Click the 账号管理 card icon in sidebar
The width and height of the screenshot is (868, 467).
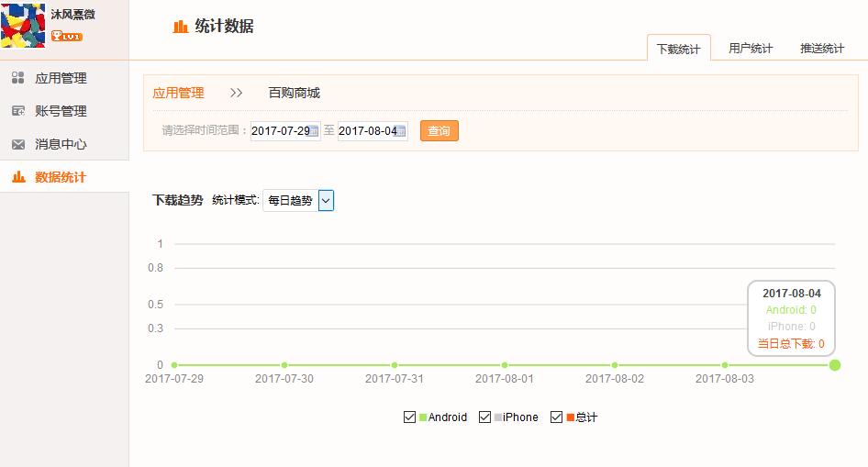(x=17, y=111)
